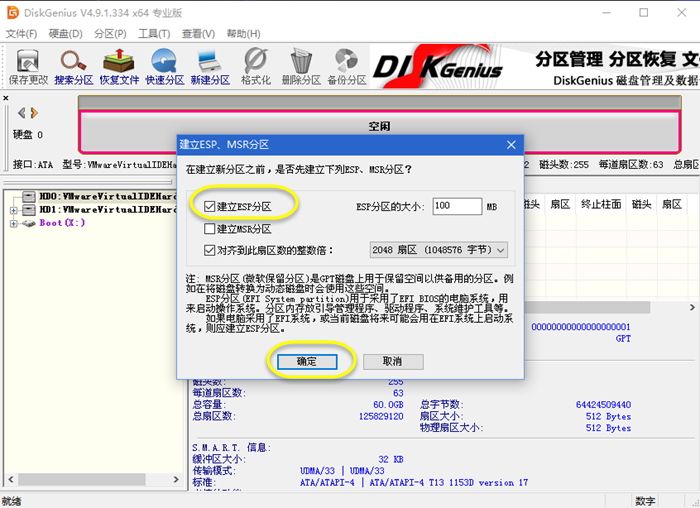Image resolution: width=700 pixels, height=508 pixels.
Task: Click Backup Partition (备份分区) icon
Action: click(x=346, y=67)
